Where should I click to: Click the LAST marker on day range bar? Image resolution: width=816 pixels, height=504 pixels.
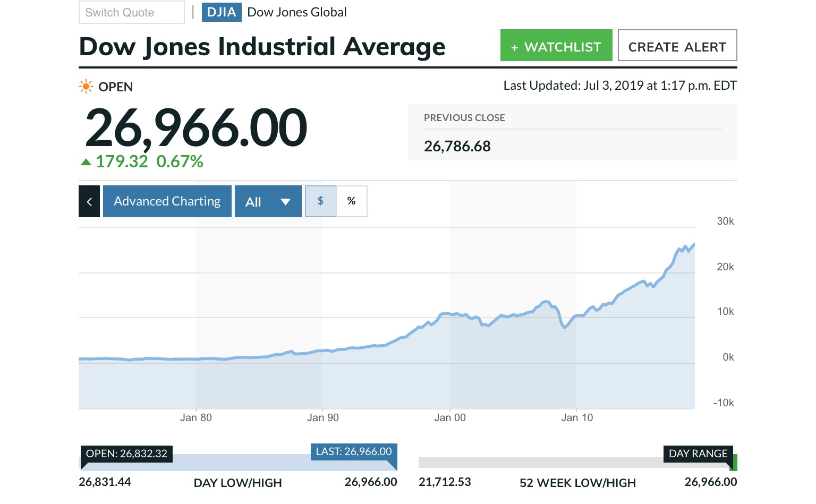(x=354, y=452)
